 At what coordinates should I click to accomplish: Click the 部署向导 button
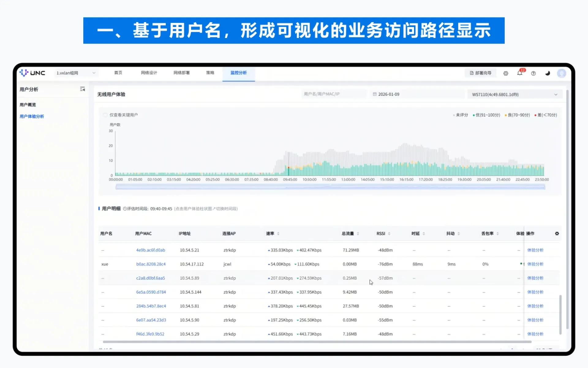[481, 73]
